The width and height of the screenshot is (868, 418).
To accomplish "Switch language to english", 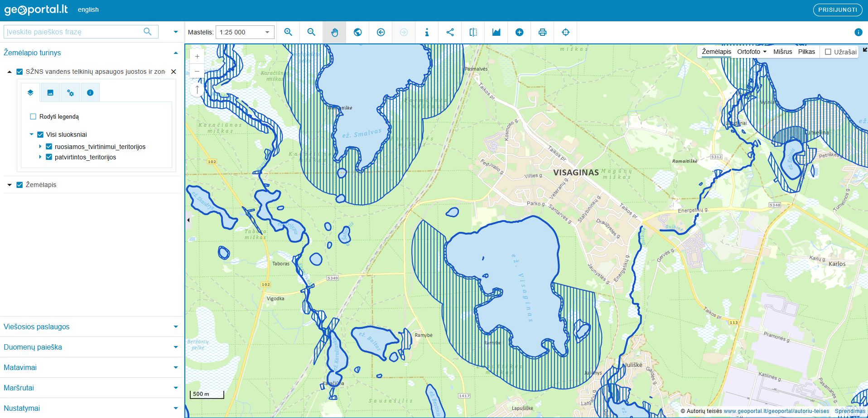I will pyautogui.click(x=88, y=10).
